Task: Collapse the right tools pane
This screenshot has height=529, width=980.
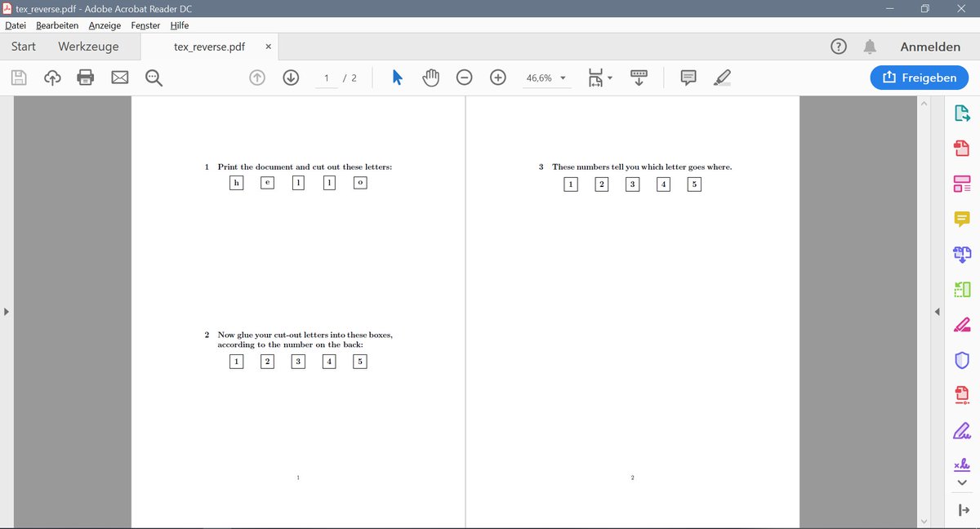Action: point(937,312)
